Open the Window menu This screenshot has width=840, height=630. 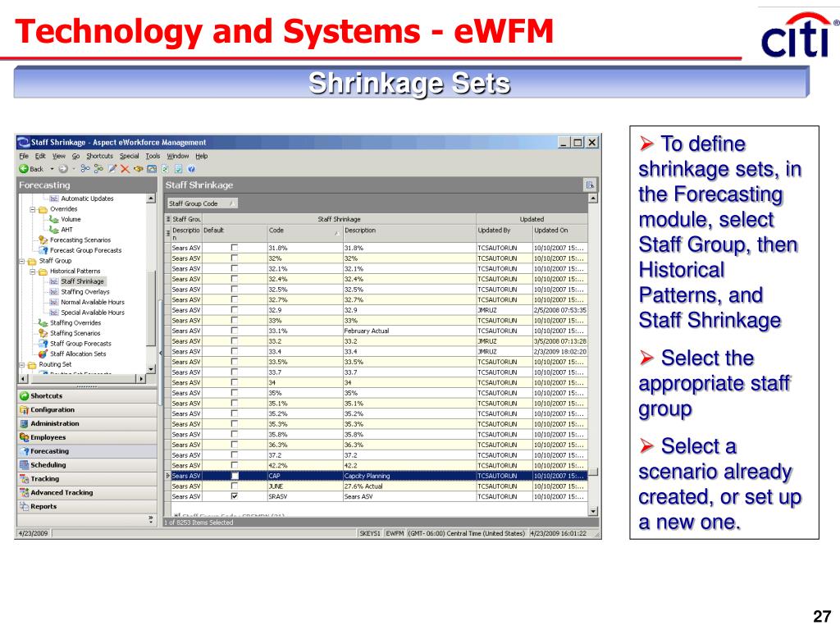click(x=178, y=157)
